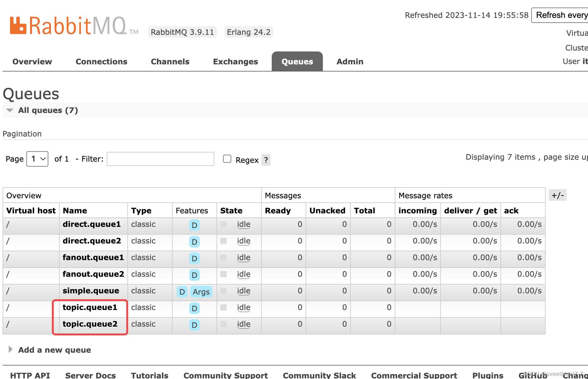Collapse the All queues (7) section
588x379 pixels.
point(48,110)
